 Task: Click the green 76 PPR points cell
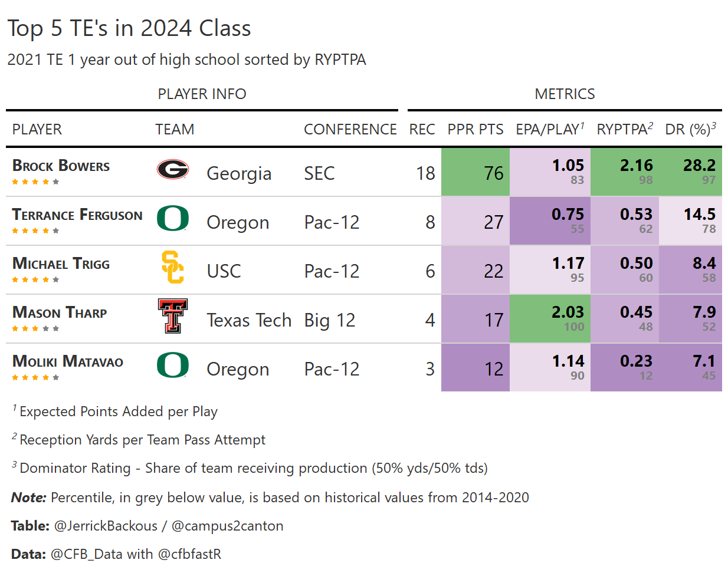(x=476, y=172)
